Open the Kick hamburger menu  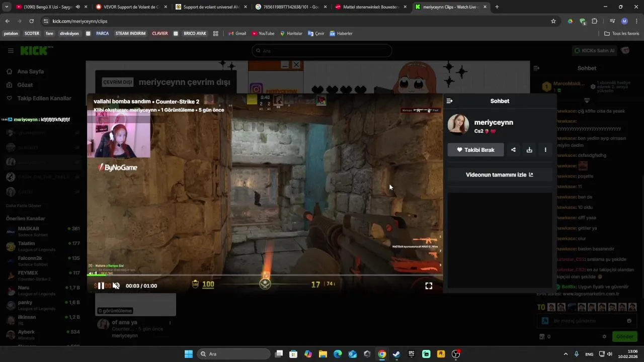coord(11,51)
